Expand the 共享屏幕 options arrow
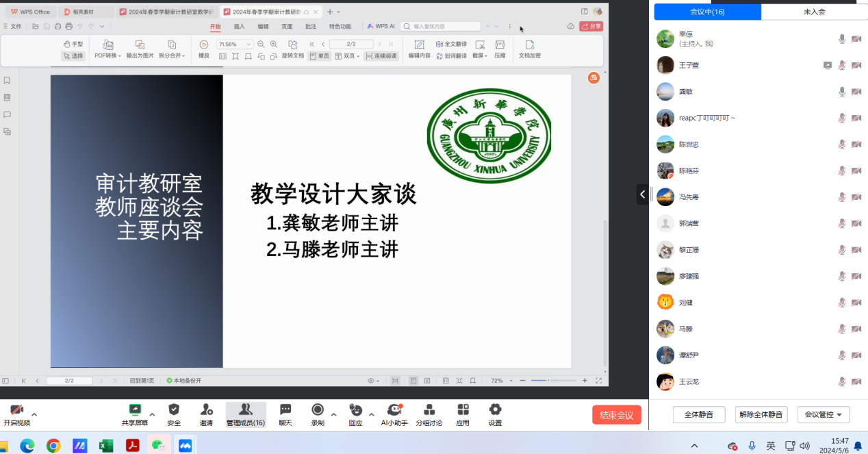This screenshot has width=868, height=454. [x=152, y=414]
